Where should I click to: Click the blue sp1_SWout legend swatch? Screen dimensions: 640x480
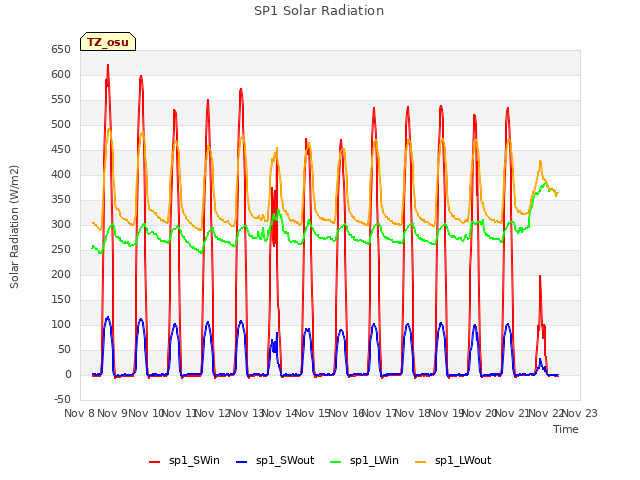(242, 462)
